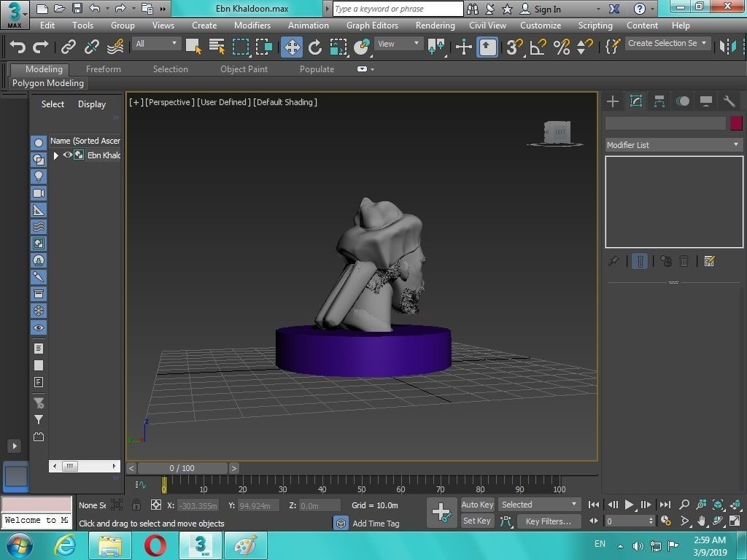Screen dimensions: 747x560
Task: Select the Select and Move tool
Action: click(x=292, y=47)
